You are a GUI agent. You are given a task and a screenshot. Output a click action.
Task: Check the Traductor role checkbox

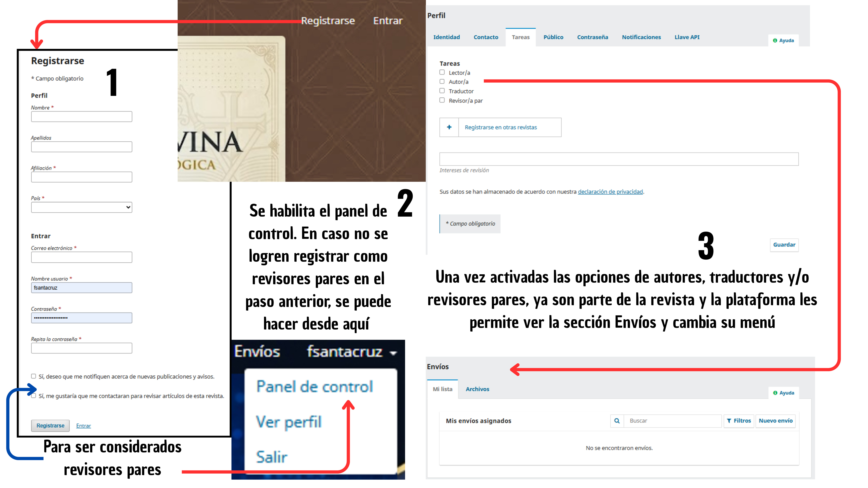442,91
